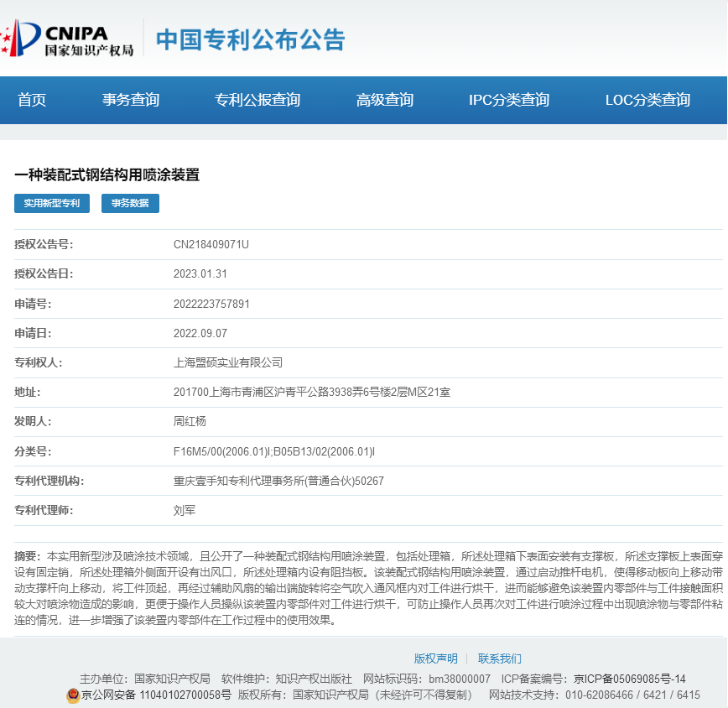Click the 授权公告号 value CN218409071U
Screen dimensions: 728x708
tap(211, 244)
